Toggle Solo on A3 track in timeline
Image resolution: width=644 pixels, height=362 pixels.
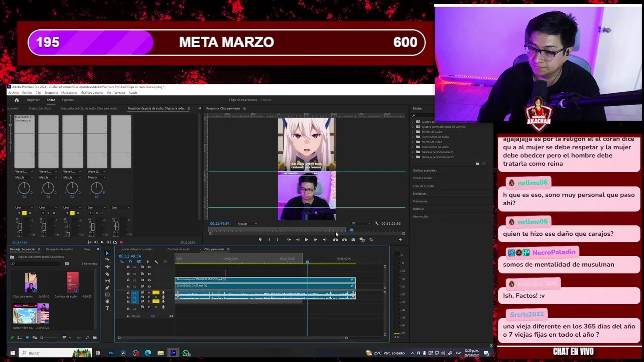click(156, 301)
